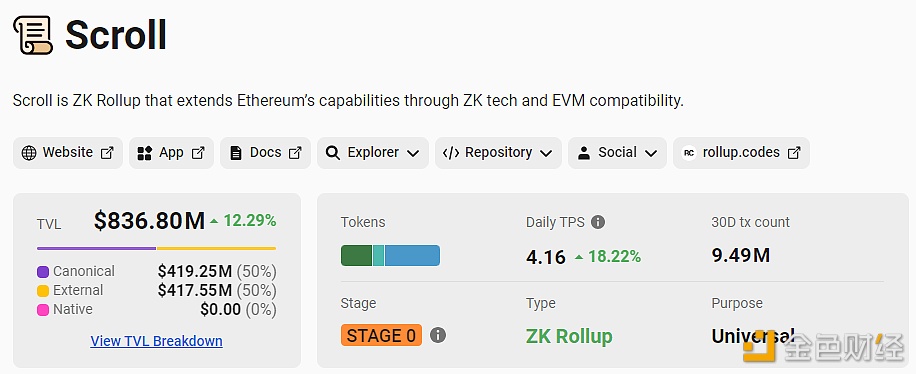Click the Explorer magnifier icon
This screenshot has height=374, width=916.
click(333, 153)
